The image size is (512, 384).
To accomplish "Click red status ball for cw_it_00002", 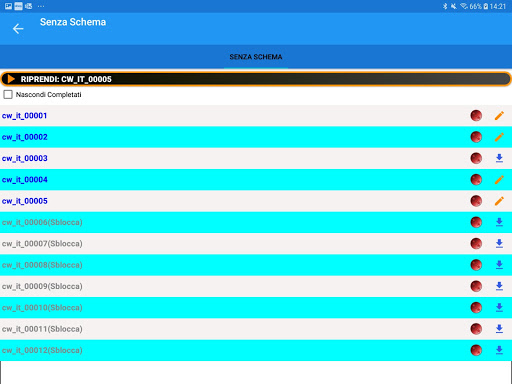I will [476, 137].
